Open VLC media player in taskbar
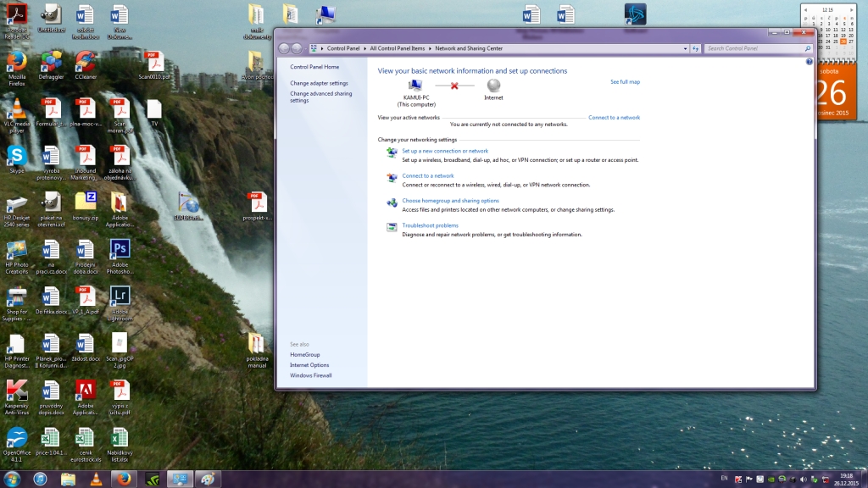 coord(95,479)
